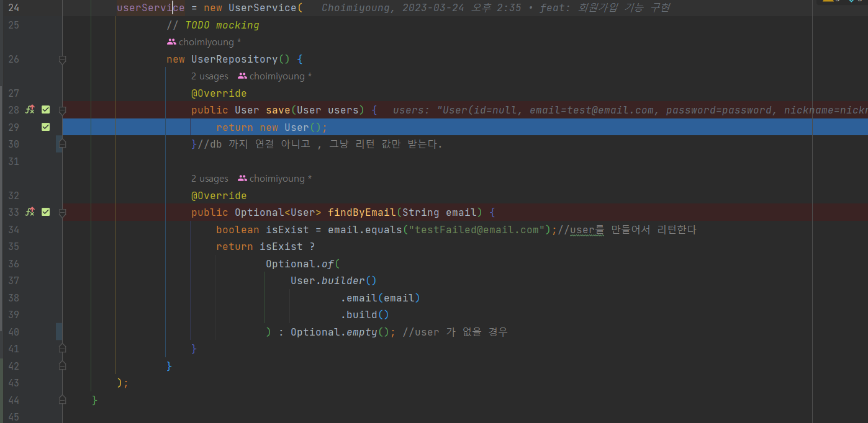Click the fold end marker on line 42
The image size is (868, 423).
click(x=62, y=365)
